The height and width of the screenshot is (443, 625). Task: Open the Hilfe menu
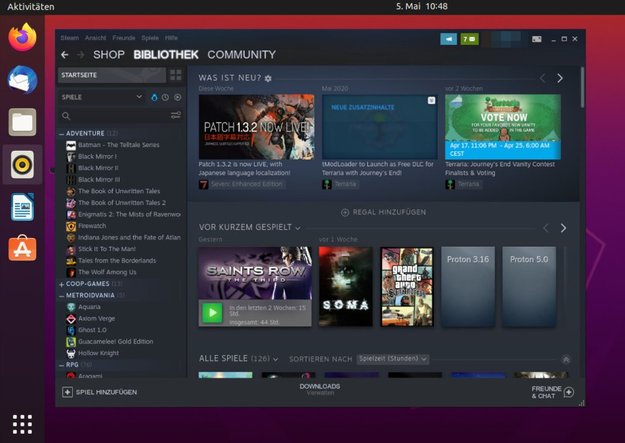[171, 38]
